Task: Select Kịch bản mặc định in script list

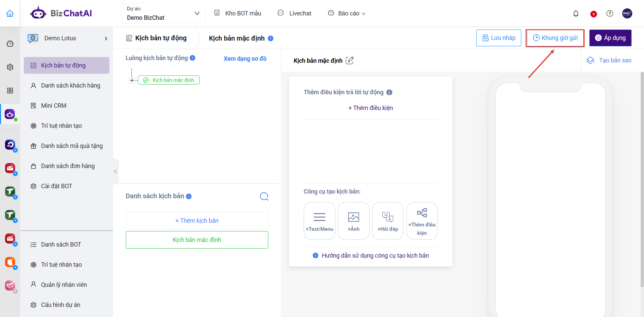Action: (x=197, y=240)
